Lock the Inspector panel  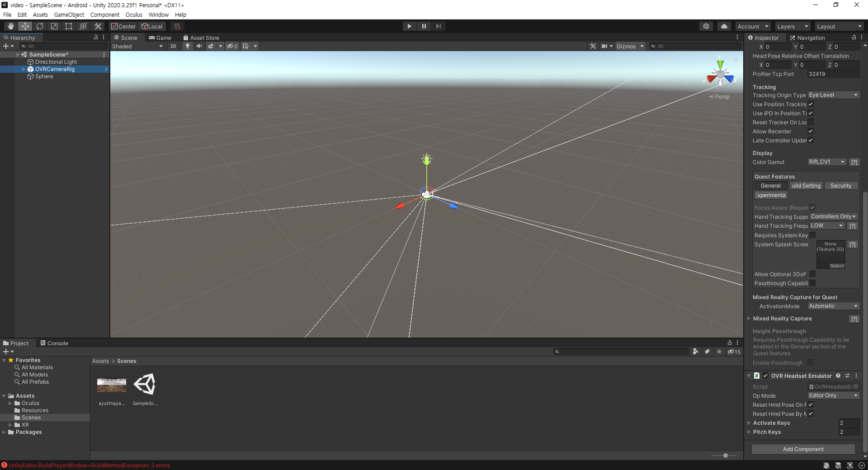[x=854, y=38]
